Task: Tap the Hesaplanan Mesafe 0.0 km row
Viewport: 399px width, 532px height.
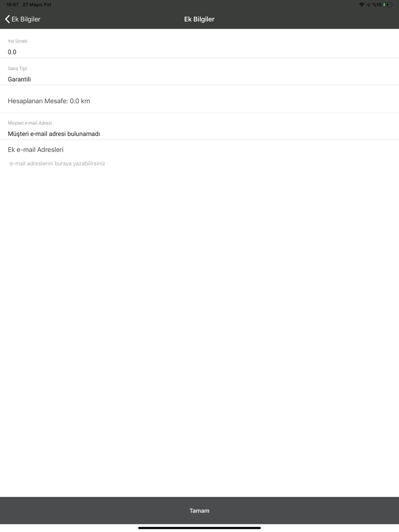Action: pos(199,101)
